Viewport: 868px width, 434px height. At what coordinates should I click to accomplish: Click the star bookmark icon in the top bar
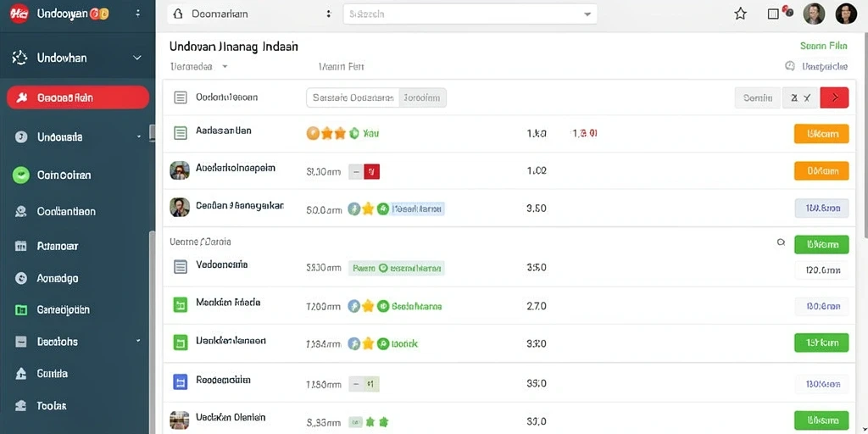point(740,14)
